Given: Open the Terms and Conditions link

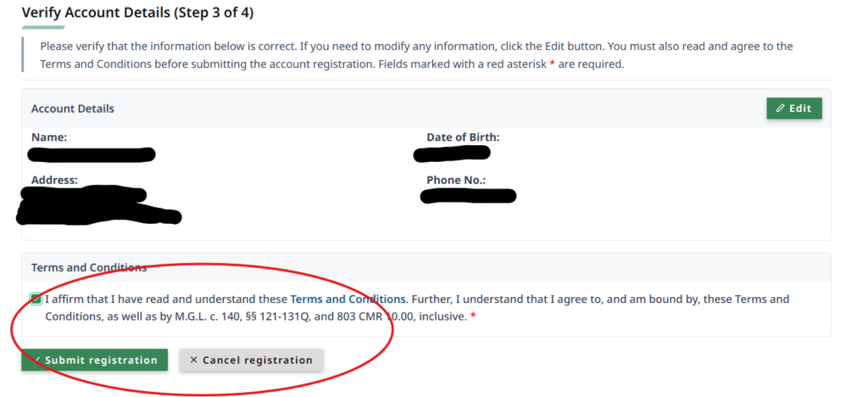Looking at the screenshot, I should [x=348, y=299].
